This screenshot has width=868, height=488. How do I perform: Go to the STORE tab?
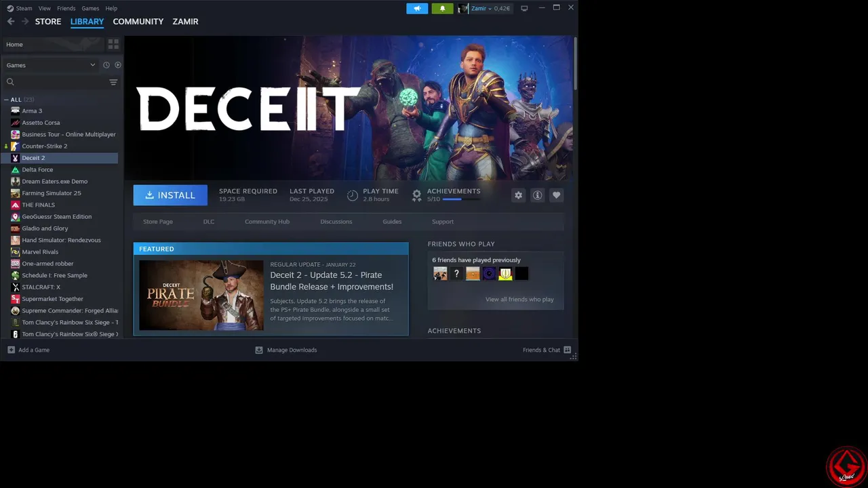click(x=48, y=22)
